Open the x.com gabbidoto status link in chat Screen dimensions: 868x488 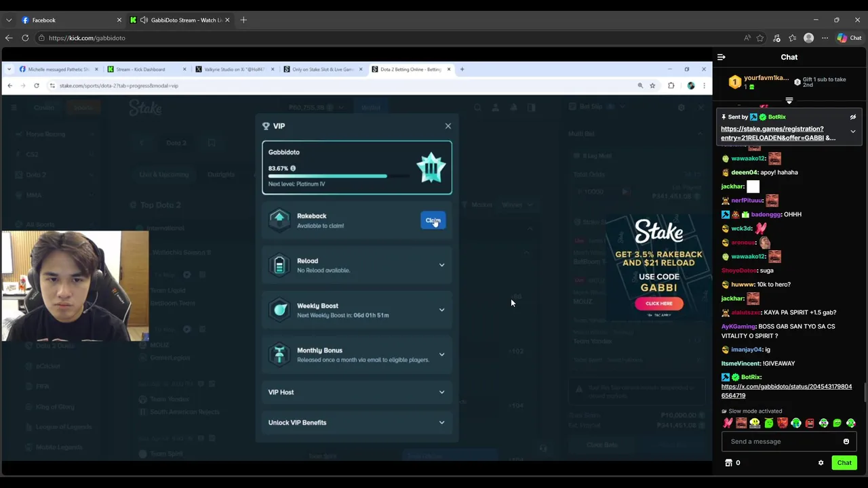click(786, 391)
